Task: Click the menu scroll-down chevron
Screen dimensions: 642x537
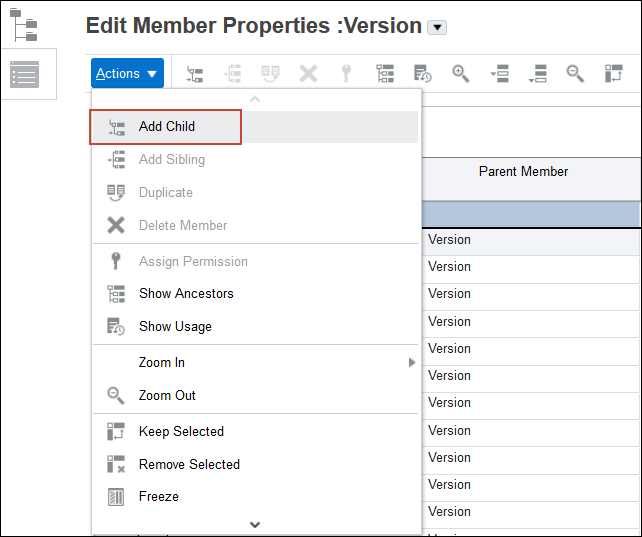Action: [255, 524]
